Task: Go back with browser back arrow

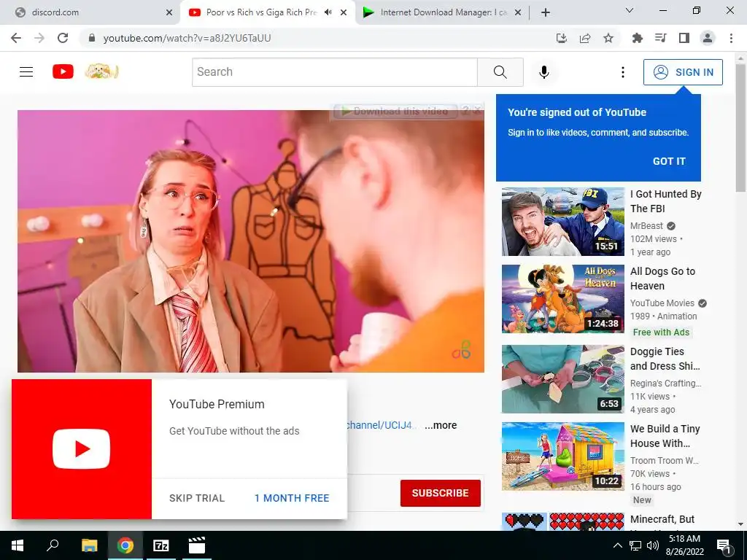Action: 16,38
